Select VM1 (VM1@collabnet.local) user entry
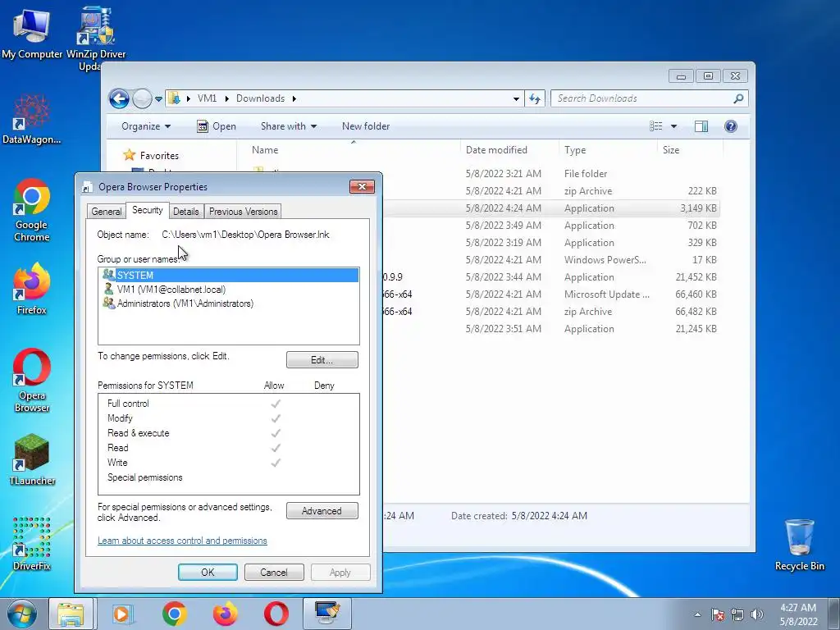The width and height of the screenshot is (840, 630). [x=229, y=290]
